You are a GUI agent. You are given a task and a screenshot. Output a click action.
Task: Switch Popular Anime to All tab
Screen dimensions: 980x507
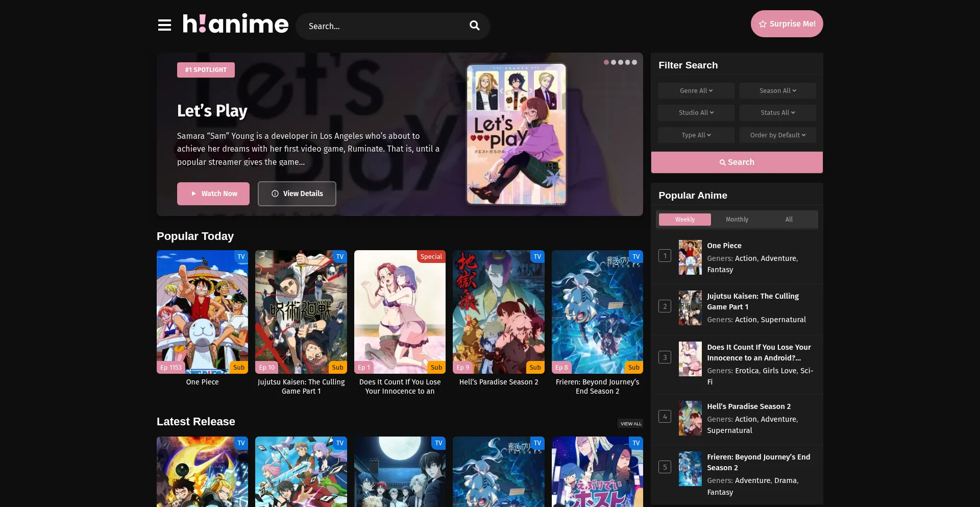pyautogui.click(x=789, y=219)
